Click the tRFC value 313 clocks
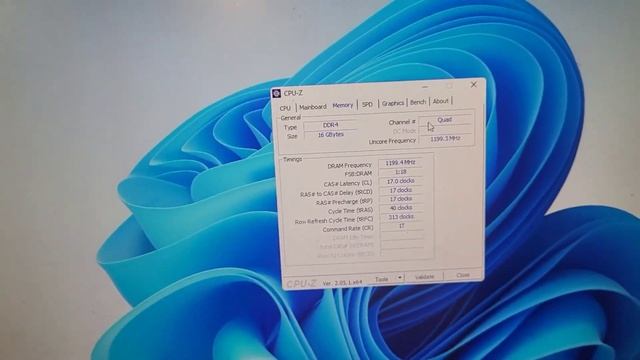The height and width of the screenshot is (360, 640). (x=401, y=217)
